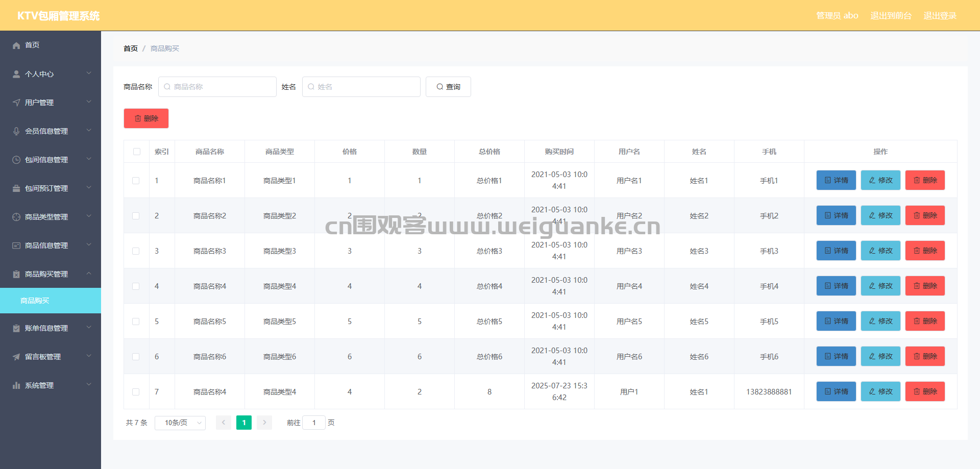Click 退出登录 in the top bar

(940, 15)
